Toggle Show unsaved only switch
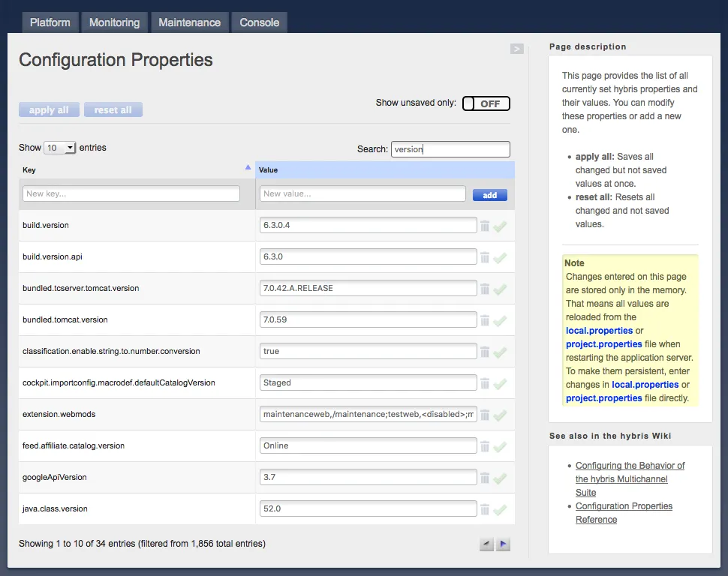 (x=486, y=103)
